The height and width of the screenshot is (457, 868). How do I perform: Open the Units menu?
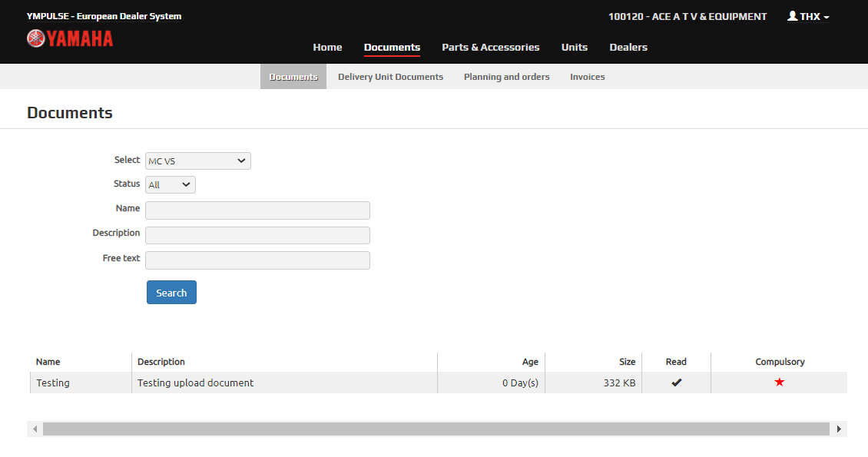[x=574, y=48]
